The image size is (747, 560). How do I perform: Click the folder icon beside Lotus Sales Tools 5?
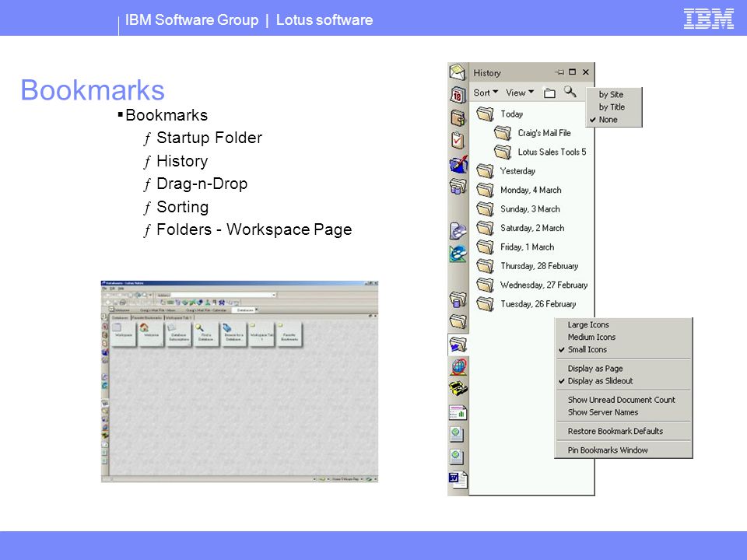click(503, 152)
